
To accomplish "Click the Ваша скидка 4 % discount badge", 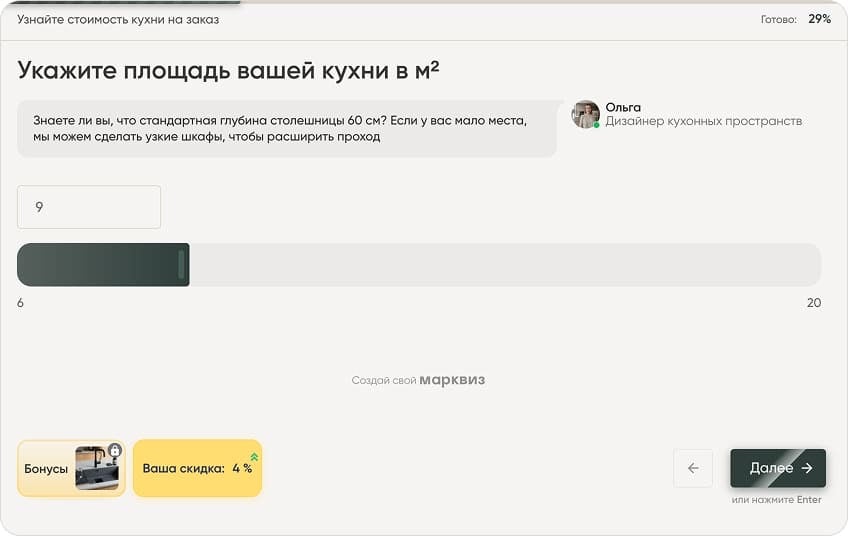I will point(197,468).
